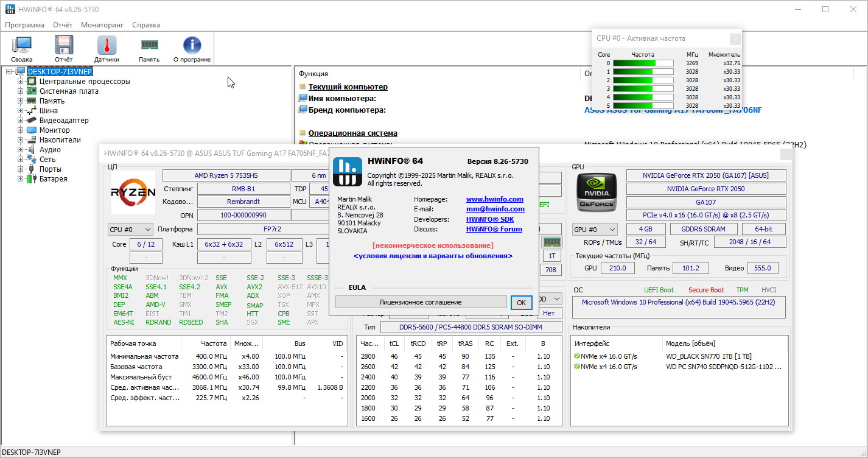The image size is (868, 458).
Task: Click условия лицензии и варианты обновления link
Action: click(x=433, y=256)
